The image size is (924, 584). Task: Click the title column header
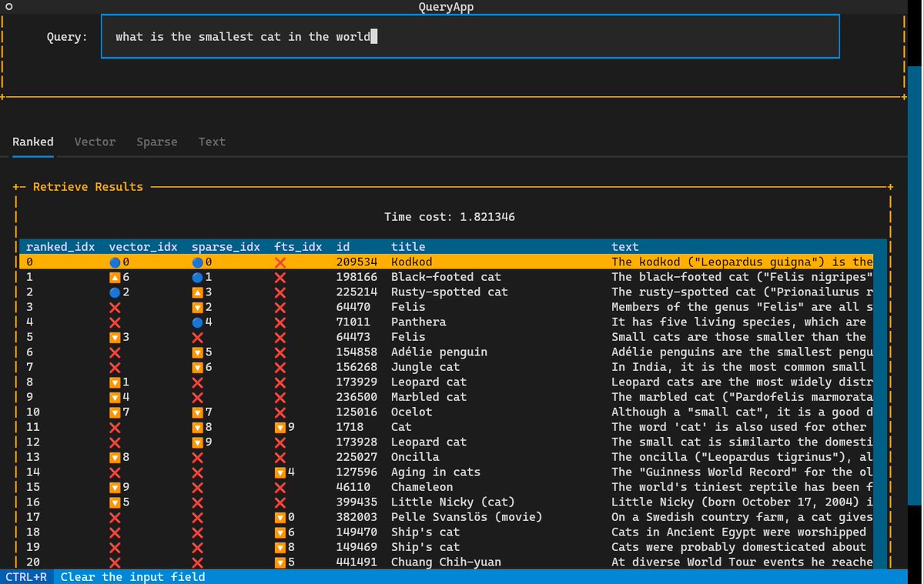[408, 247]
